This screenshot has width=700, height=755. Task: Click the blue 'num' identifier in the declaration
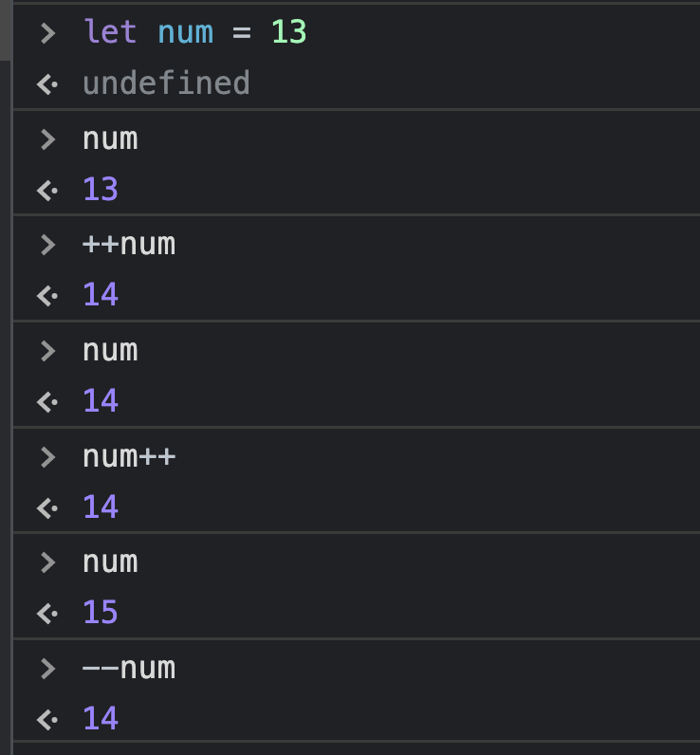click(185, 32)
